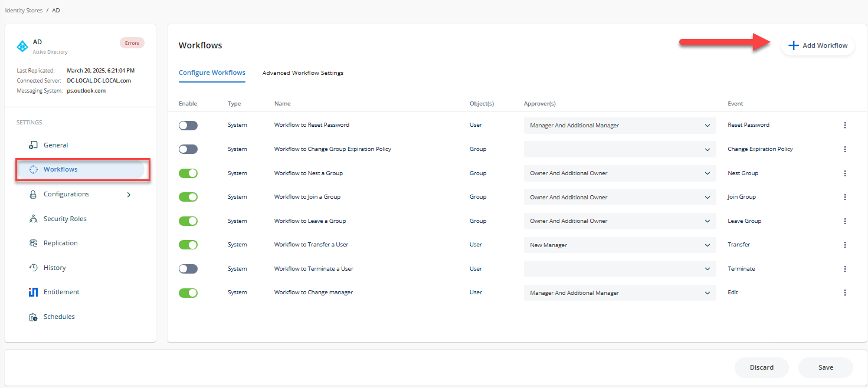Enable the Workflow to Reset Password toggle
Image resolution: width=868 pixels, height=388 pixels.
click(x=188, y=126)
